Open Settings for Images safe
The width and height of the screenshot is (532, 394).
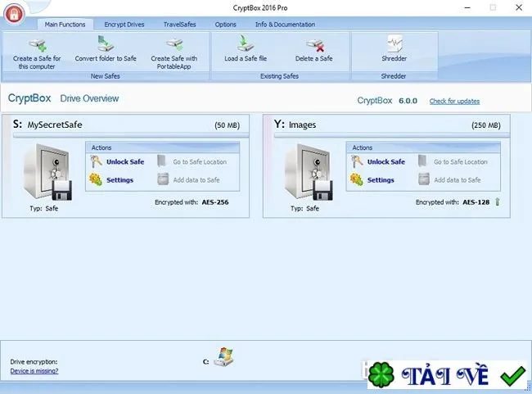click(x=381, y=180)
